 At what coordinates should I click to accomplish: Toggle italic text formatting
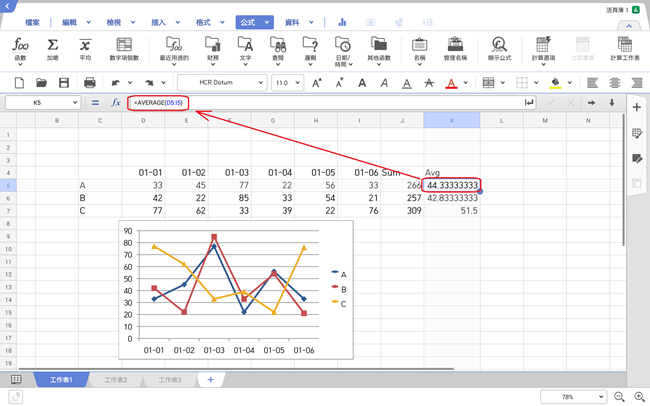(384, 83)
